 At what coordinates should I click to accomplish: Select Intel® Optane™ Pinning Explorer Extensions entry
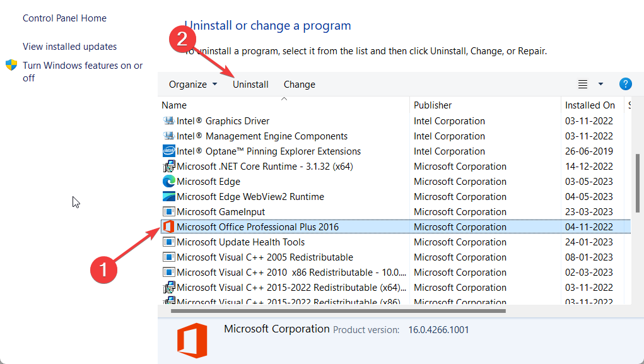(x=269, y=151)
